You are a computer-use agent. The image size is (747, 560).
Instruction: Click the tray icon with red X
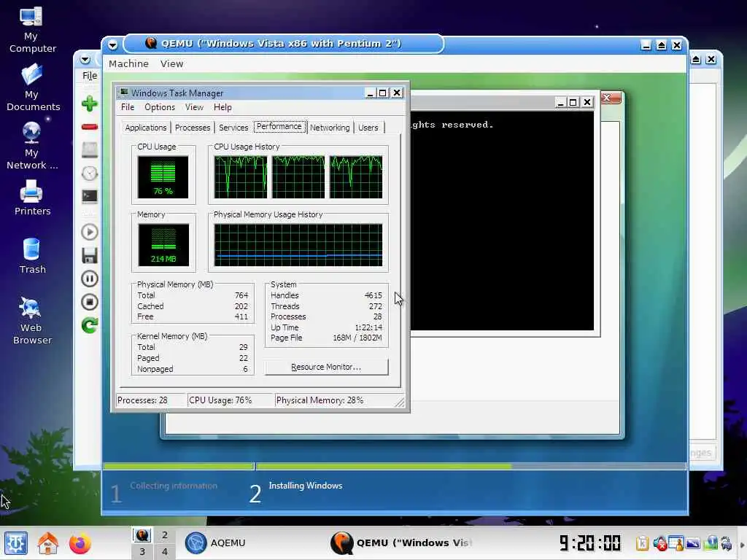(x=659, y=543)
